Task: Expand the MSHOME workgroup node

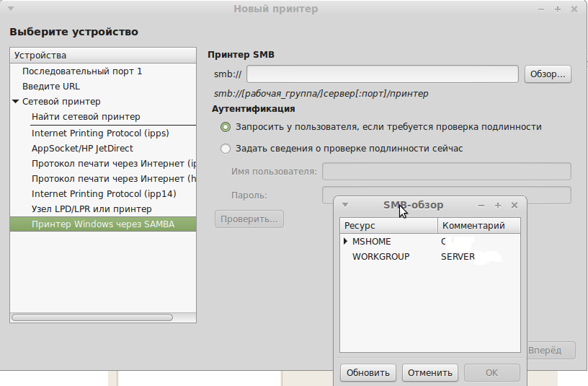Action: click(x=346, y=242)
